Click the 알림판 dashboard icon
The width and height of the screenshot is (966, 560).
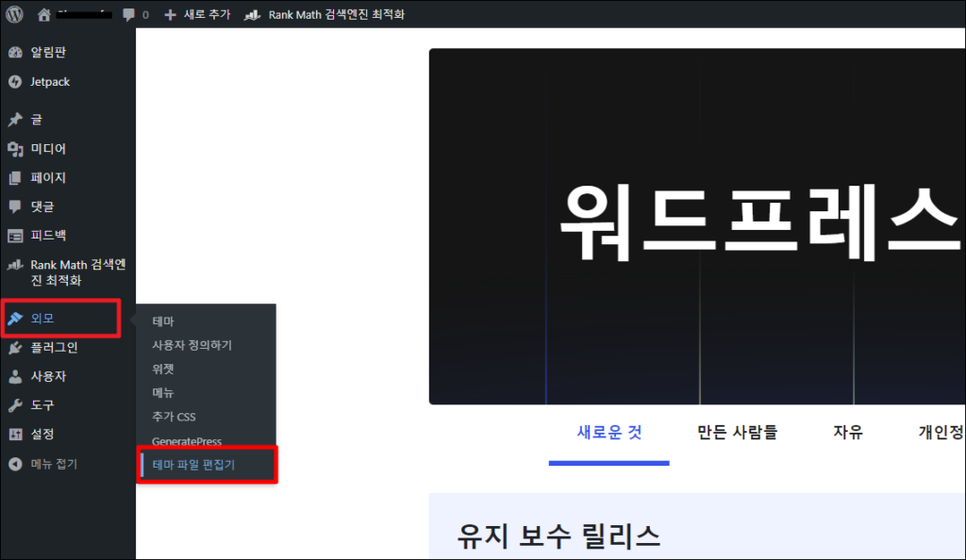pyautogui.click(x=15, y=52)
